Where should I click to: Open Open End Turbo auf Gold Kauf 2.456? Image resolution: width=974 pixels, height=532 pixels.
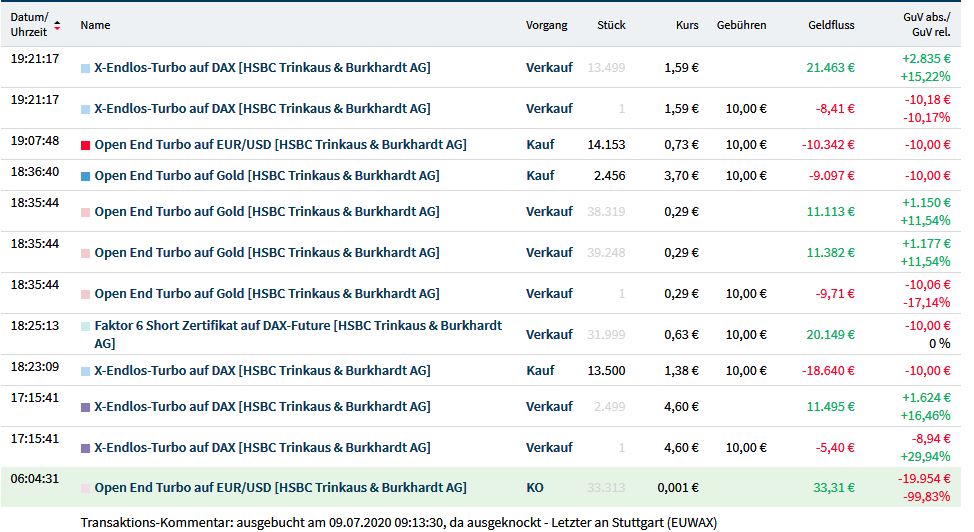(266, 176)
